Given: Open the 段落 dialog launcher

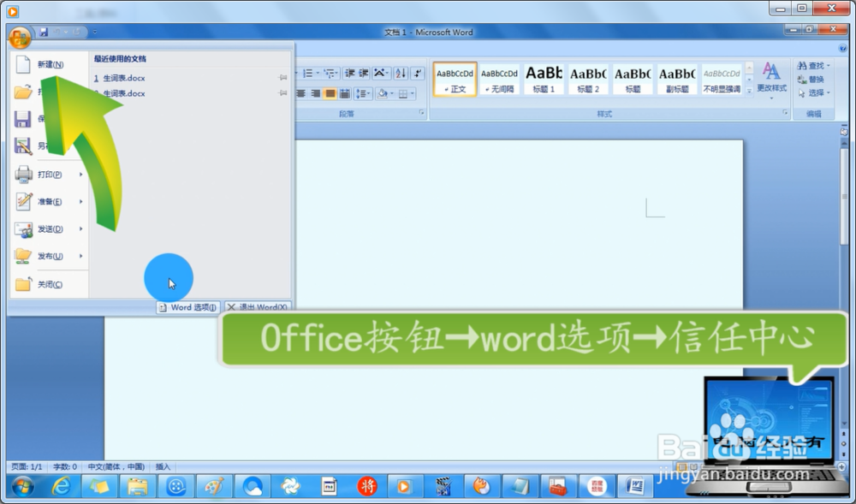Looking at the screenshot, I should 421,113.
